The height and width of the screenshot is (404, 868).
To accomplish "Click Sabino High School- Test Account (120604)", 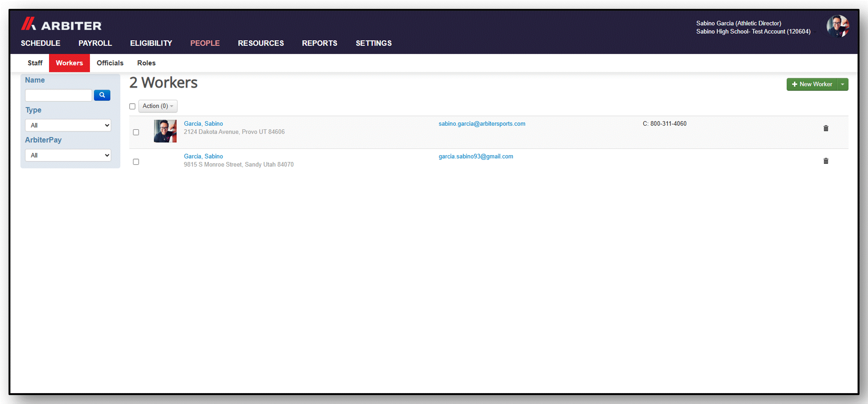I will pyautogui.click(x=753, y=31).
